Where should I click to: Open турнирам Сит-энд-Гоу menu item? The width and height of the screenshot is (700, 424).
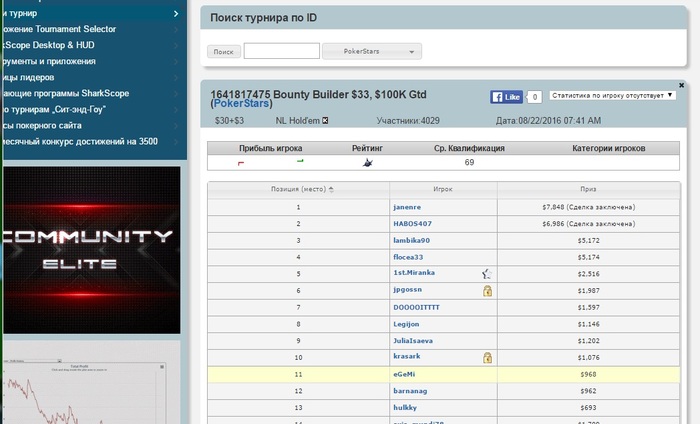tap(53, 109)
